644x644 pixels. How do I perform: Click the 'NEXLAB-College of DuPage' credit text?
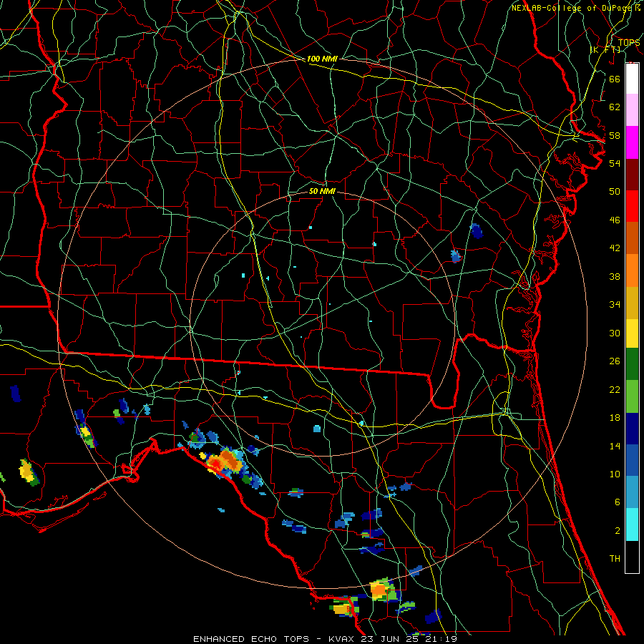click(572, 8)
